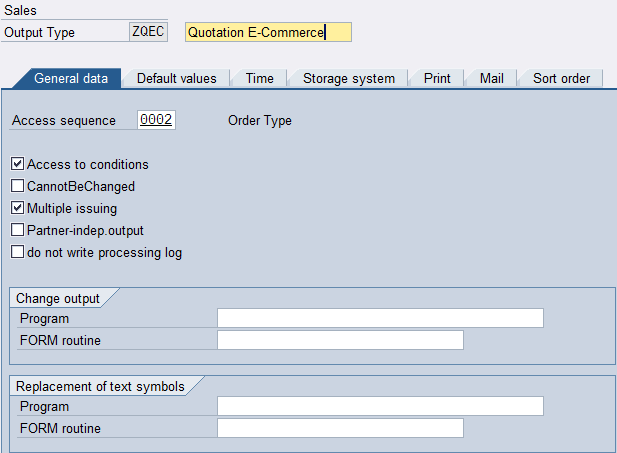This screenshot has width=617, height=453.
Task: Show the Sort order tab
Action: pyautogui.click(x=560, y=78)
